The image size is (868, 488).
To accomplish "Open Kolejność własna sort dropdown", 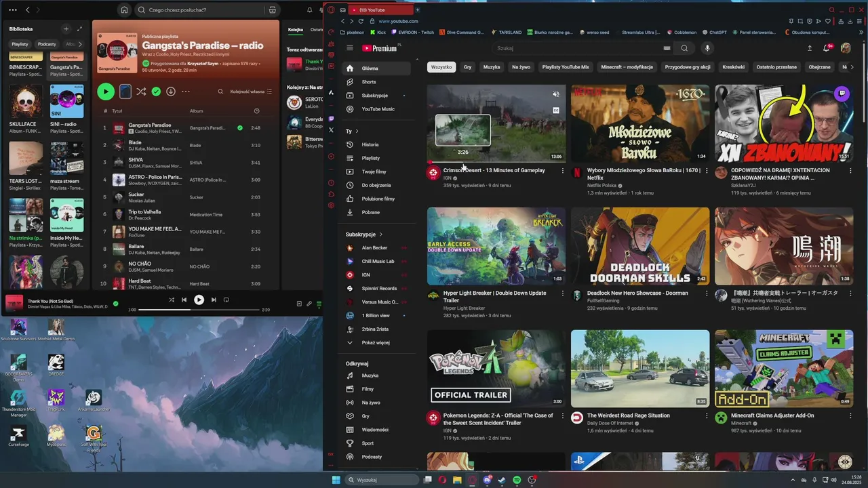I will tap(251, 91).
